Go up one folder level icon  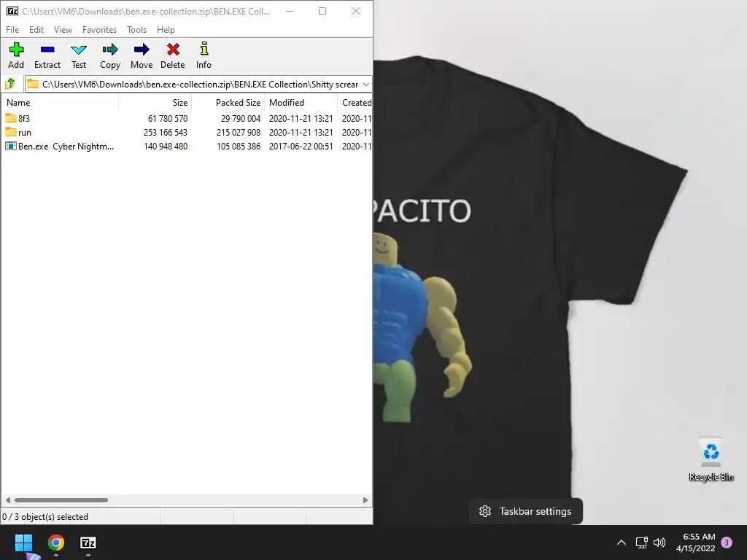pyautogui.click(x=10, y=85)
